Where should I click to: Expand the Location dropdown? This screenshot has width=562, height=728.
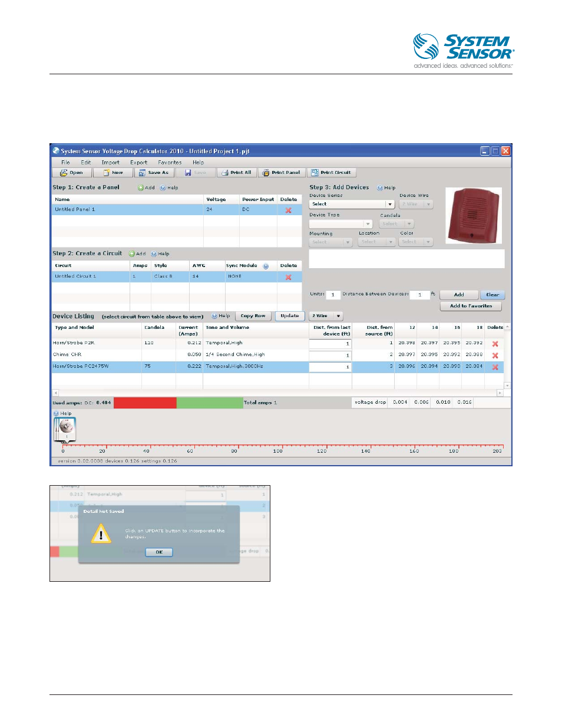coord(391,242)
